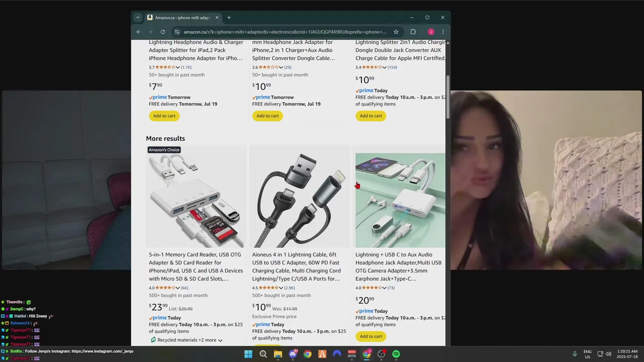Click the page's vertical scrollbar thumb
This screenshot has height=362, width=644.
point(448,97)
